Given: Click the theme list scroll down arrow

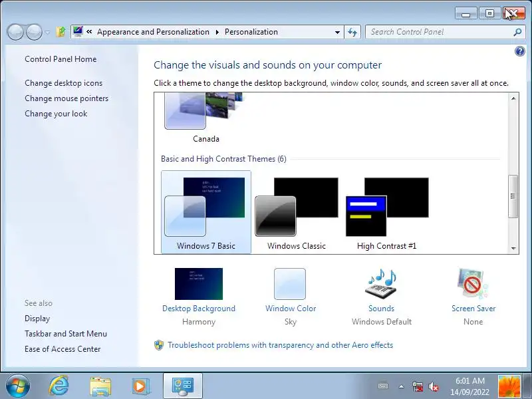Looking at the screenshot, I should [x=513, y=248].
